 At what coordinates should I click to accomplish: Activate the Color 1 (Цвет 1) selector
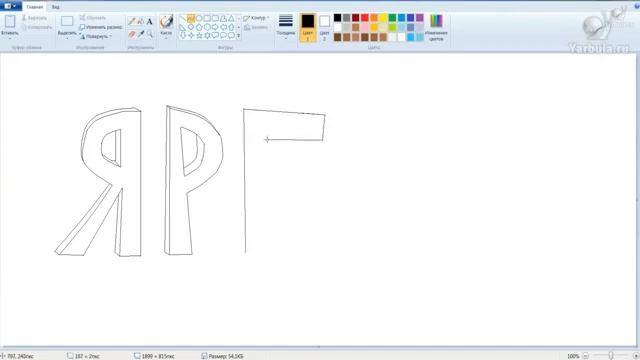point(308,27)
